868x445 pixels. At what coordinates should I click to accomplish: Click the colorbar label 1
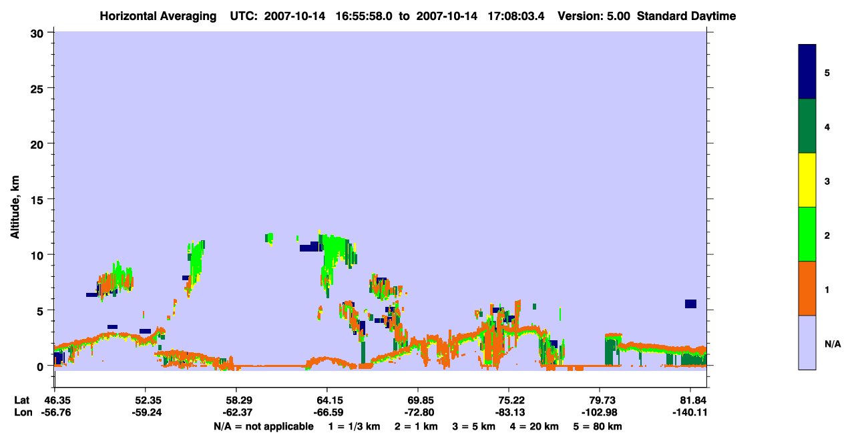827,289
